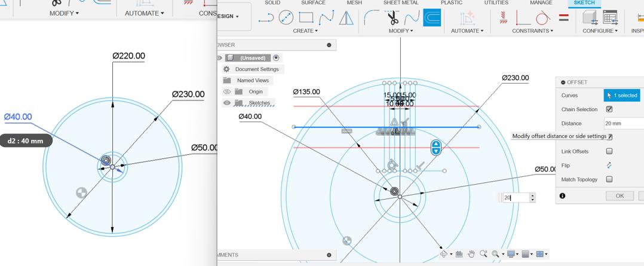Activate the Pan hand tool
The height and width of the screenshot is (266, 644).
click(x=471, y=255)
